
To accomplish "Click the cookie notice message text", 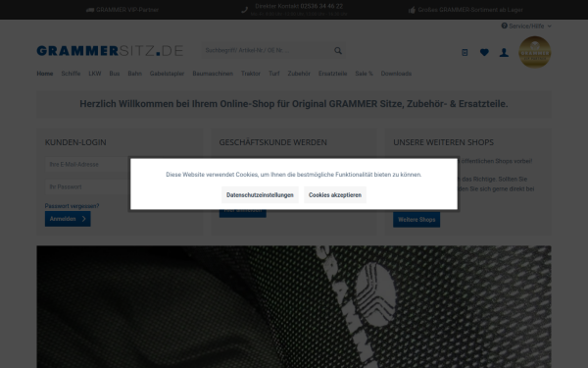I will coord(294,175).
